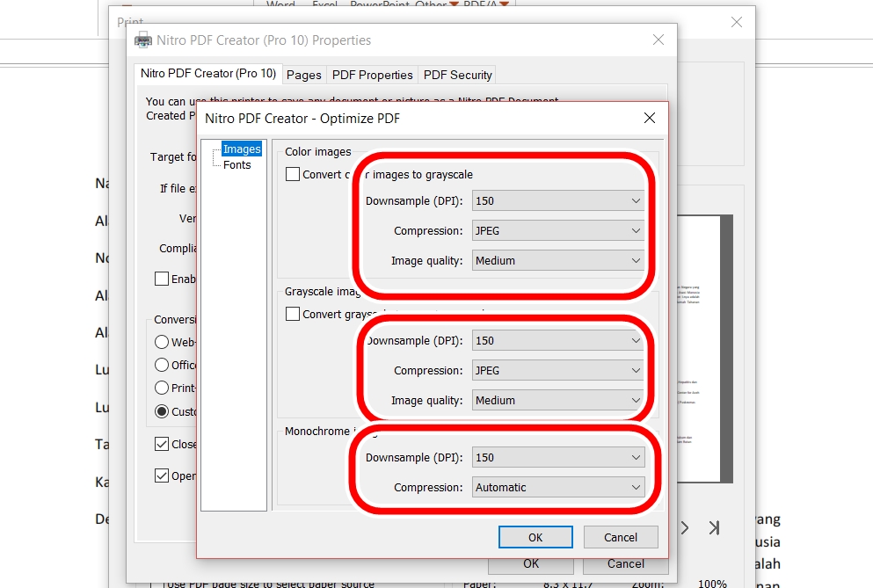Close the Nitro PDF Creator Properties window
The width and height of the screenshot is (873, 588).
point(658,40)
